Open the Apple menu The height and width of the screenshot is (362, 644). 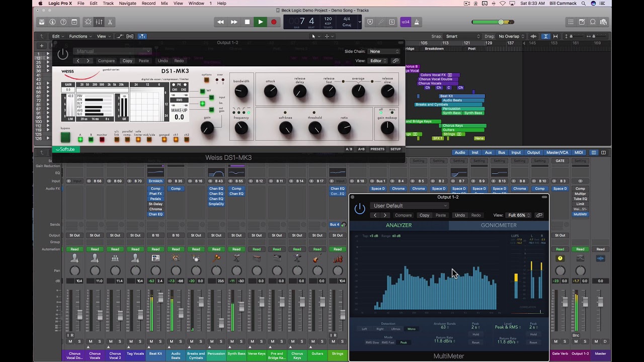coord(41,4)
